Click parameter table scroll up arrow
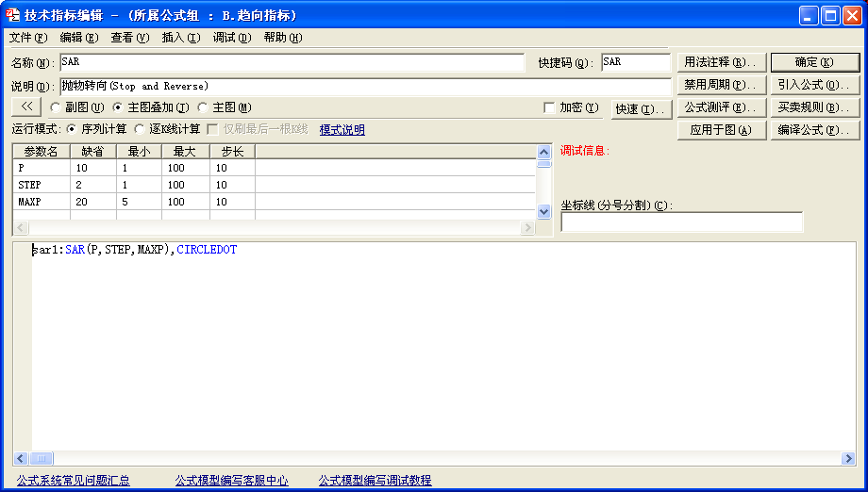Image resolution: width=868 pixels, height=492 pixels. (x=544, y=152)
